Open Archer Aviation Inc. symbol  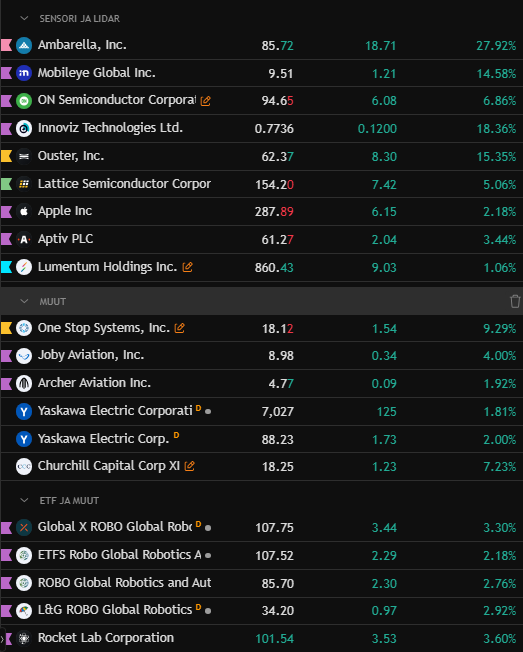coord(94,383)
